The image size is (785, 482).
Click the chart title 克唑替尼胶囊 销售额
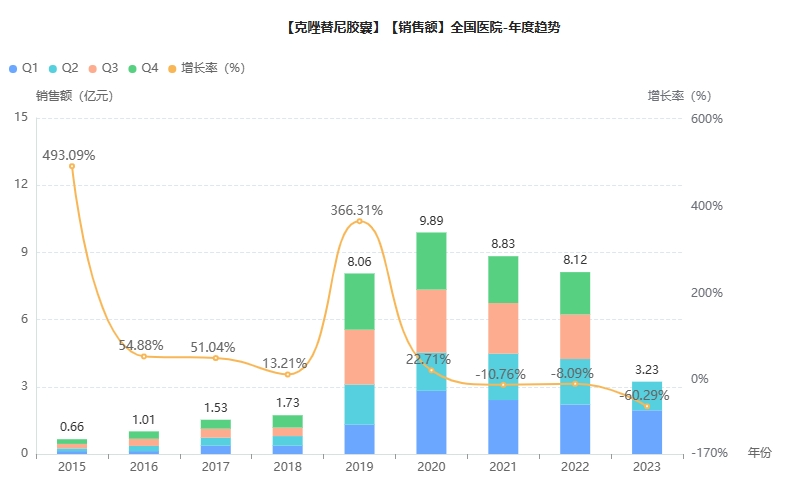click(422, 28)
